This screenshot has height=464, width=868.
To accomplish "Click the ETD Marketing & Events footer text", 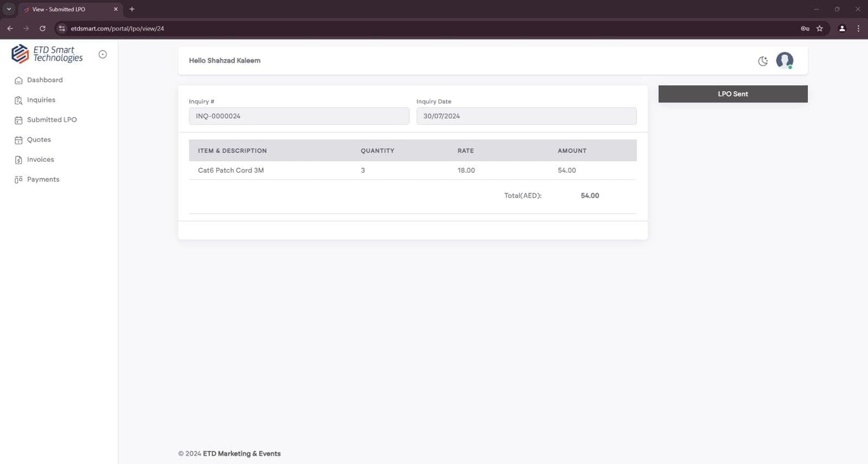I will coord(242,454).
